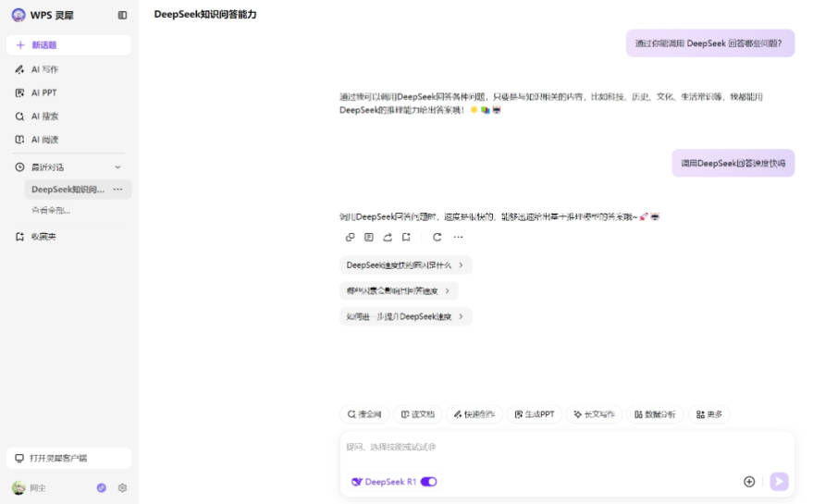The width and height of the screenshot is (813, 504).
Task: Click the 数据分析 skill chip
Action: (x=655, y=414)
